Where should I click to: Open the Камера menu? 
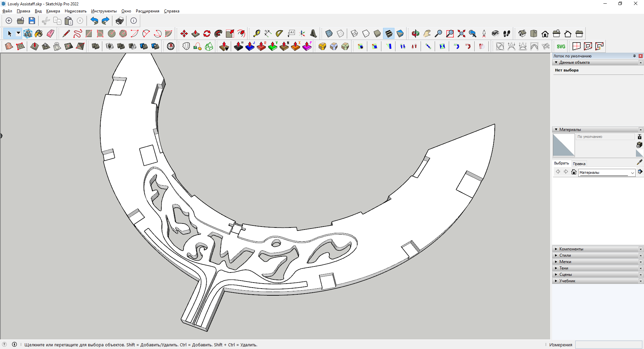pyautogui.click(x=53, y=11)
